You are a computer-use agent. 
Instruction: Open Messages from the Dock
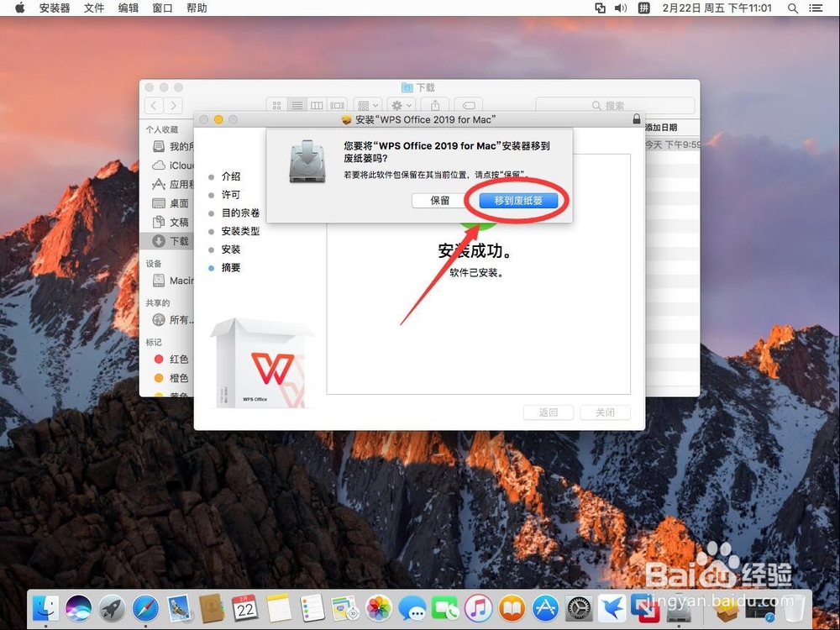point(412,608)
